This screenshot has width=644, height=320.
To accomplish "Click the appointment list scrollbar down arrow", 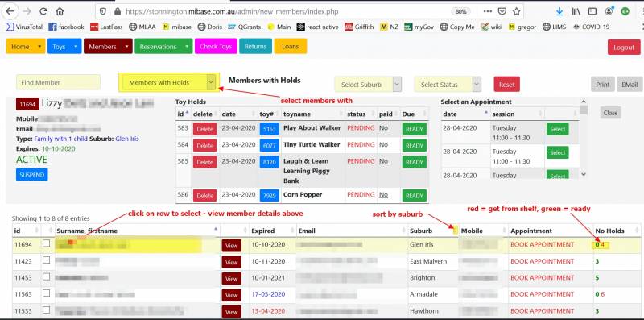I will pos(584,174).
